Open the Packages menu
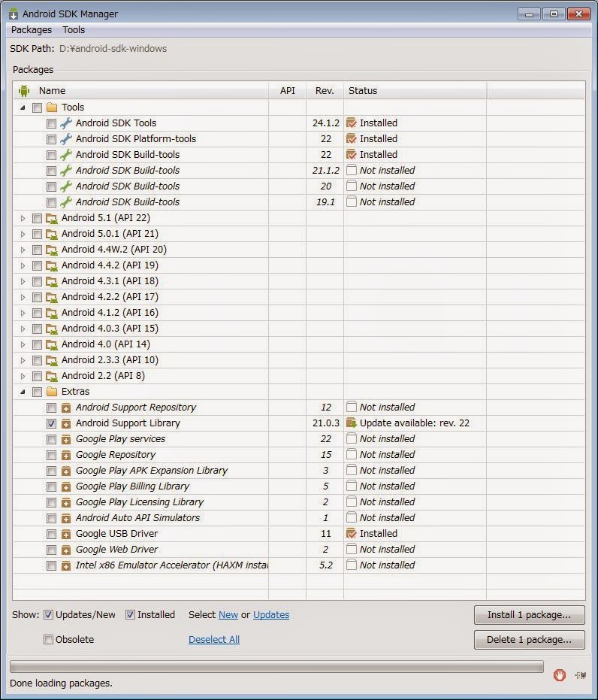The image size is (598, 700). 32,30
